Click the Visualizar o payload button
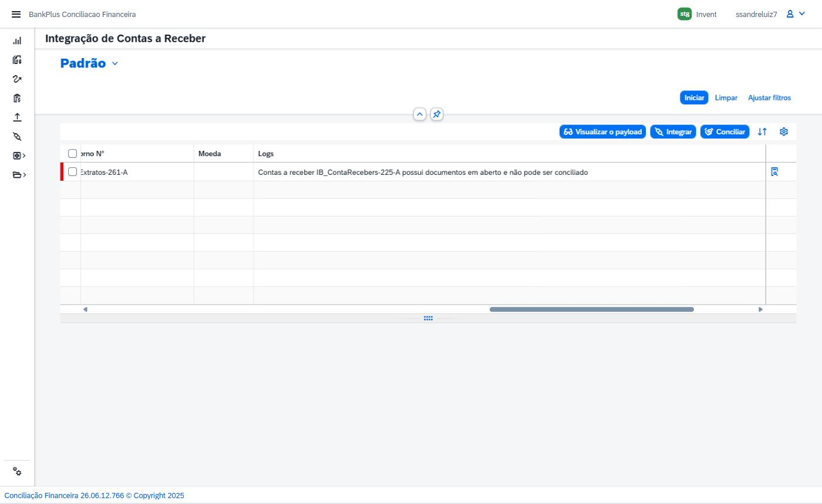This screenshot has height=504, width=822. pos(602,132)
